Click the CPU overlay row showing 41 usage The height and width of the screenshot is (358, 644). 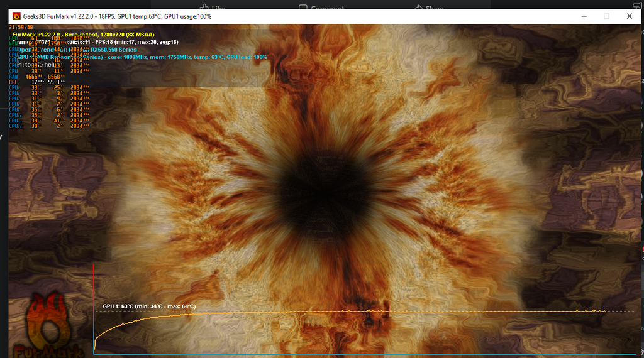49,121
